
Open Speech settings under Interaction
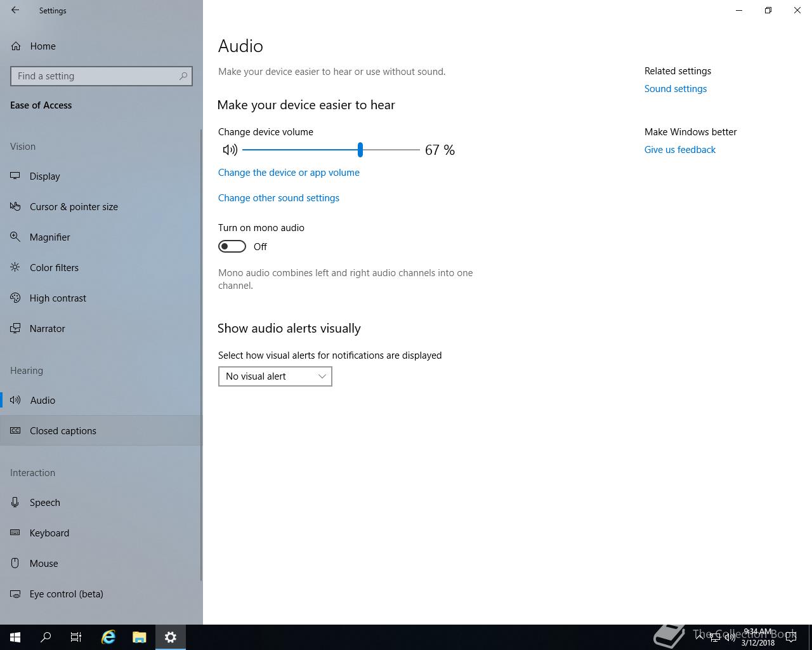tap(101, 503)
